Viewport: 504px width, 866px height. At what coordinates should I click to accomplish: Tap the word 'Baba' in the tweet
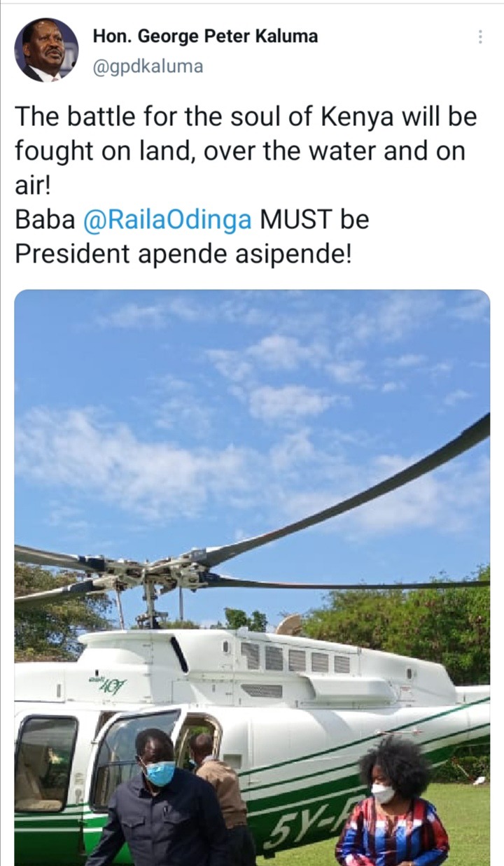pyautogui.click(x=45, y=220)
